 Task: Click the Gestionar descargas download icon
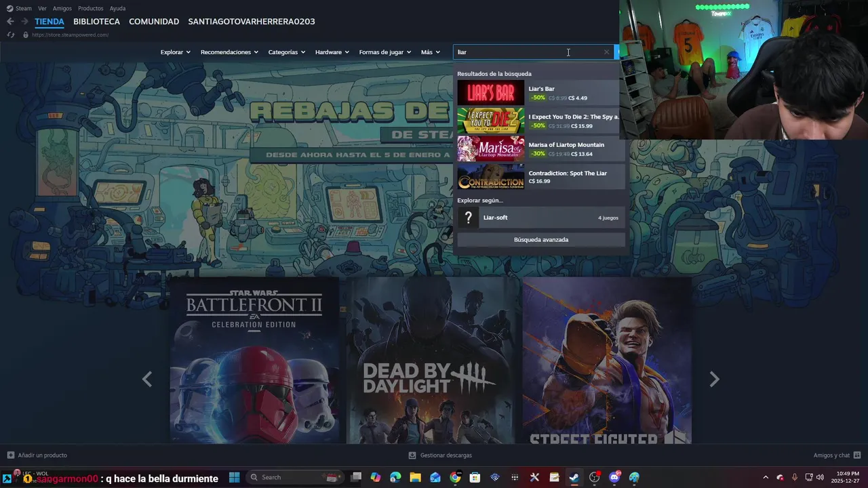pos(412,455)
